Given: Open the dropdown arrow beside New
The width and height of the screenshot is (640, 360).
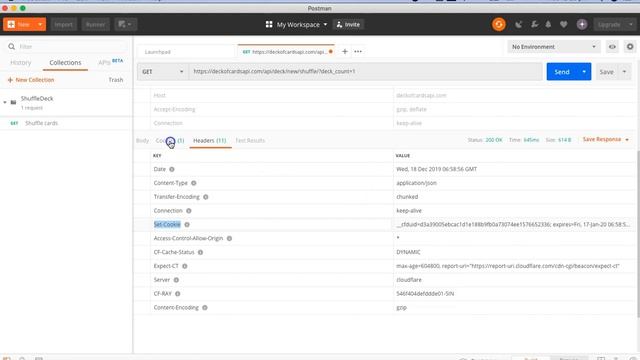Looking at the screenshot, I should pyautogui.click(x=40, y=24).
